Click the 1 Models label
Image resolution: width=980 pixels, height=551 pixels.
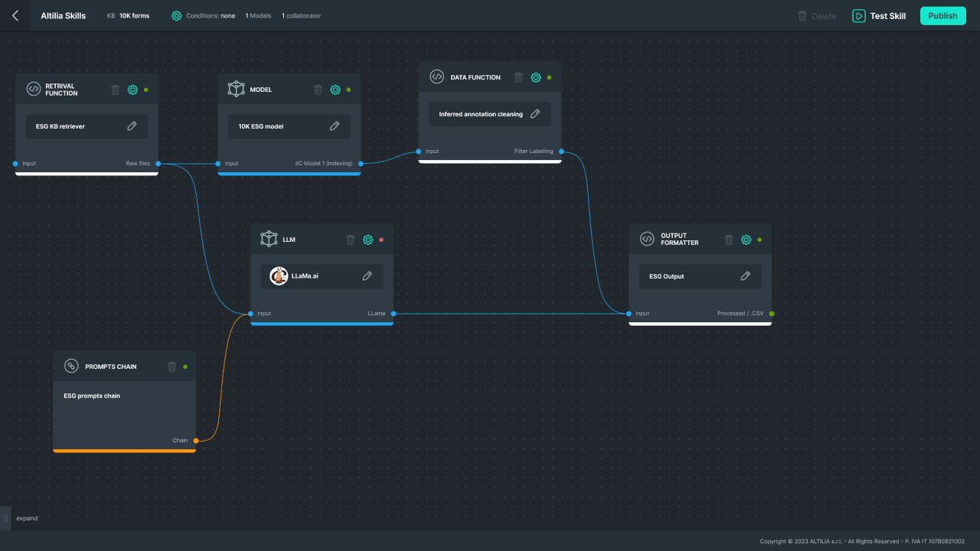tap(258, 15)
